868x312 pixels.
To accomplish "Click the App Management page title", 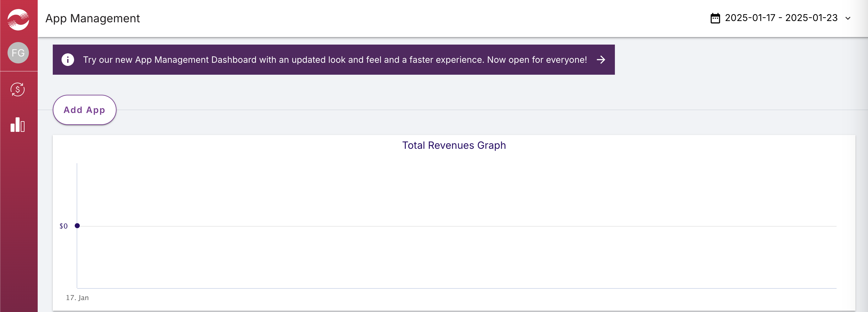I will click(x=92, y=18).
